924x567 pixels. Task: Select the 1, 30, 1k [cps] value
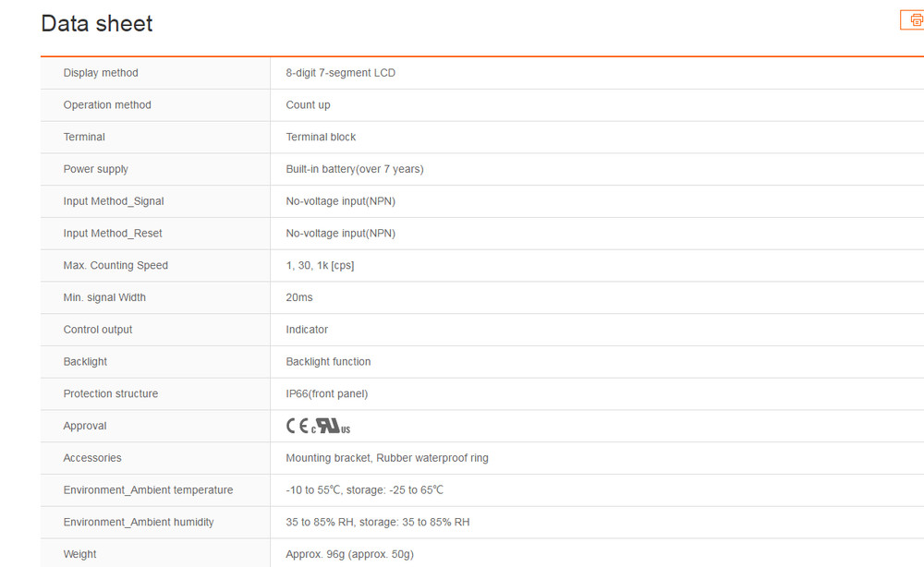click(320, 266)
